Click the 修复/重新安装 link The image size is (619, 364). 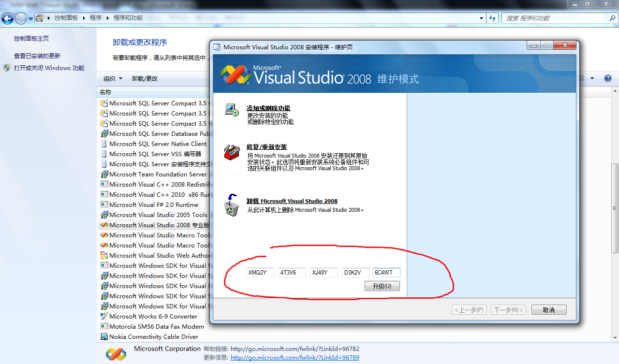(266, 147)
